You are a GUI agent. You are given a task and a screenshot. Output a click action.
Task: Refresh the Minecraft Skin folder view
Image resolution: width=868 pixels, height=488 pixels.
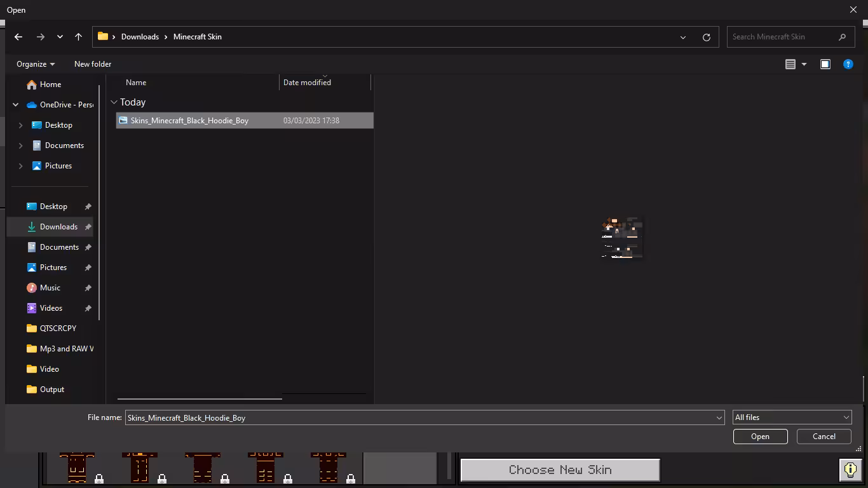click(x=706, y=37)
